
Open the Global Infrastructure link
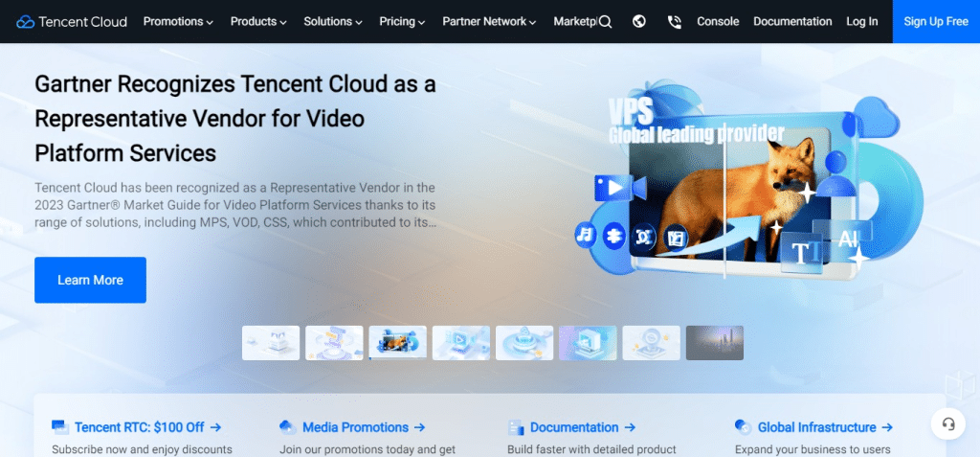pos(825,427)
